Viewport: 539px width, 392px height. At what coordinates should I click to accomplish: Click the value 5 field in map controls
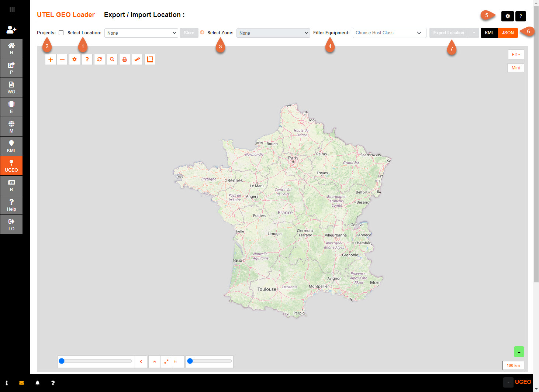(x=178, y=362)
